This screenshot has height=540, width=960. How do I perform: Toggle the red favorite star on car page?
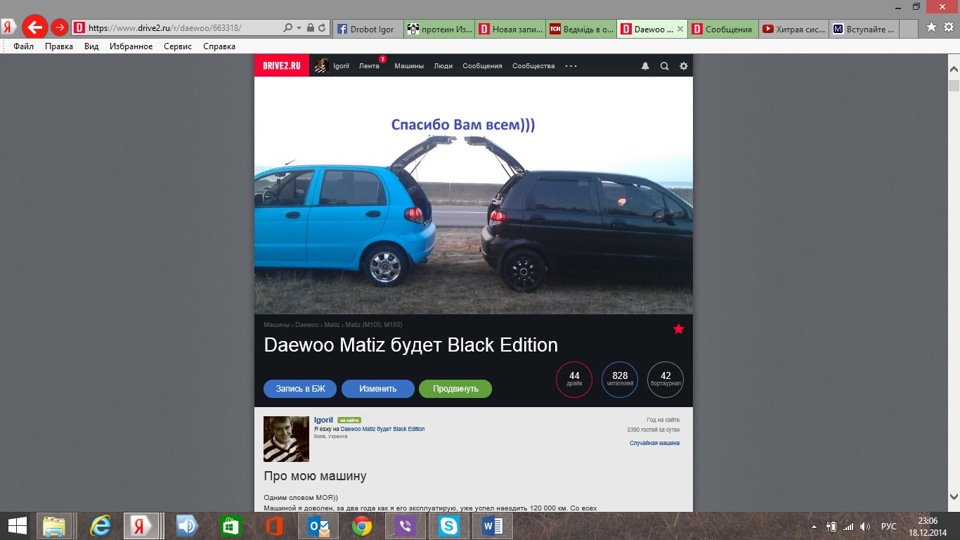678,329
